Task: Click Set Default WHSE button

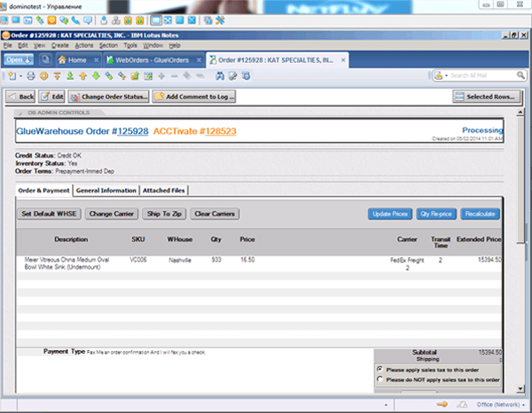Action: pyautogui.click(x=49, y=214)
